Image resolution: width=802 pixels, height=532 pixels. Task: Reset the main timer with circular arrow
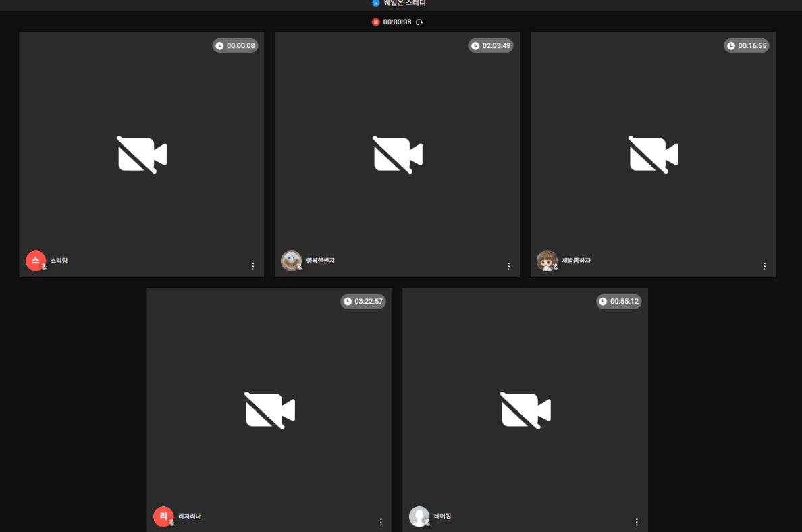click(419, 22)
